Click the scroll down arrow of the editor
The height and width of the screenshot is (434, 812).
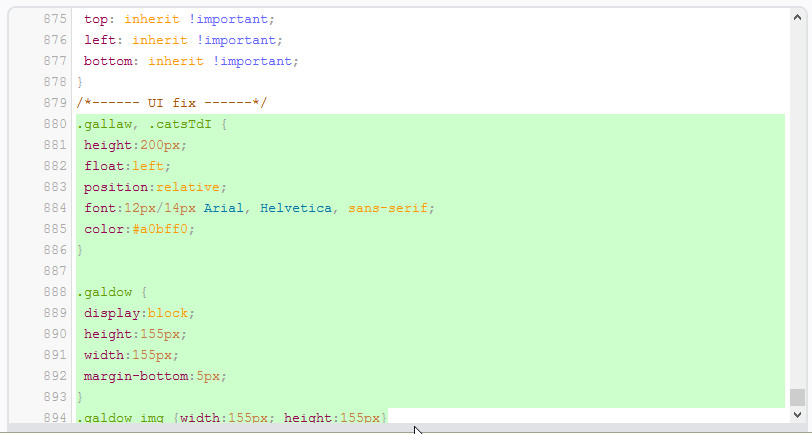(x=797, y=414)
